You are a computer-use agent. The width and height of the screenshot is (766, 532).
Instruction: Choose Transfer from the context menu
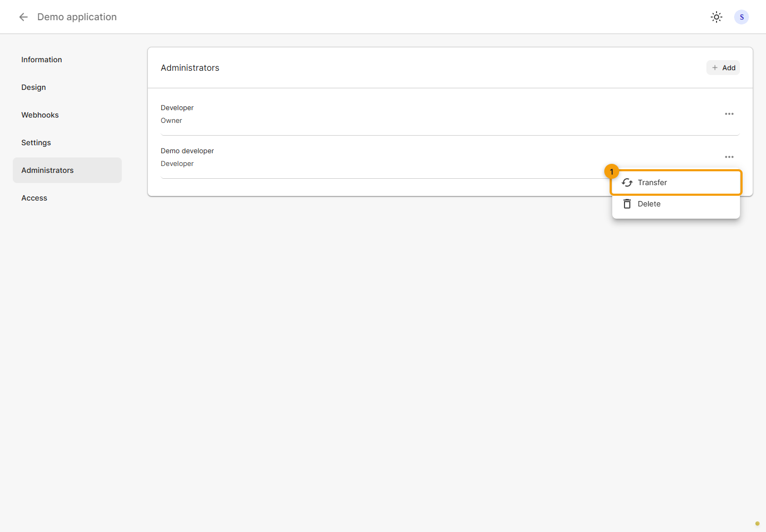tap(676, 182)
